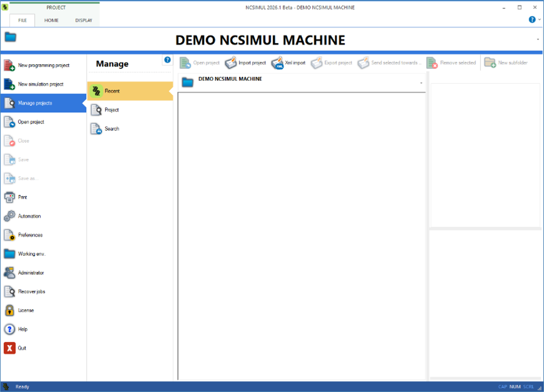The height and width of the screenshot is (392, 544).
Task: Switch to the HOME ribbon tab
Action: (x=51, y=20)
